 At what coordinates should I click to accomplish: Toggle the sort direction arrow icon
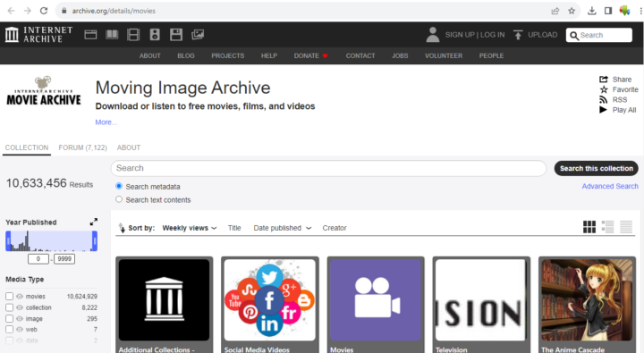click(122, 228)
